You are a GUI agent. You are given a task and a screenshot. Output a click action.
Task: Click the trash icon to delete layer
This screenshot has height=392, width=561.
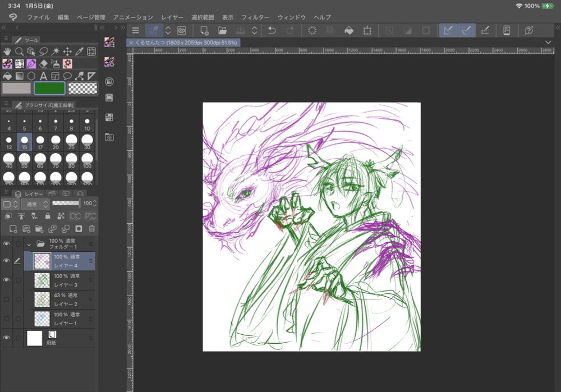tap(92, 229)
